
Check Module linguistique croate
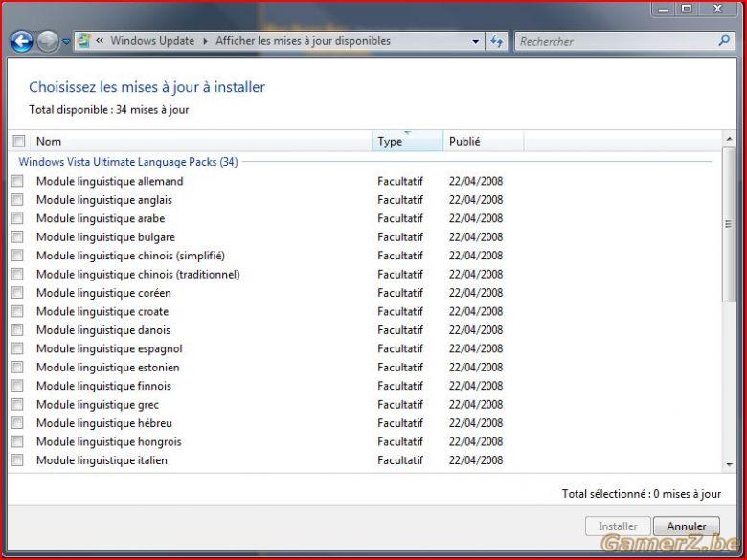[17, 311]
